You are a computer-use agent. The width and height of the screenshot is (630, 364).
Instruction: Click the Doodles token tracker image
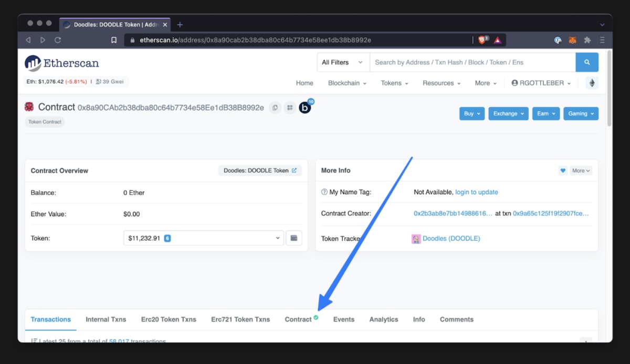click(x=416, y=239)
